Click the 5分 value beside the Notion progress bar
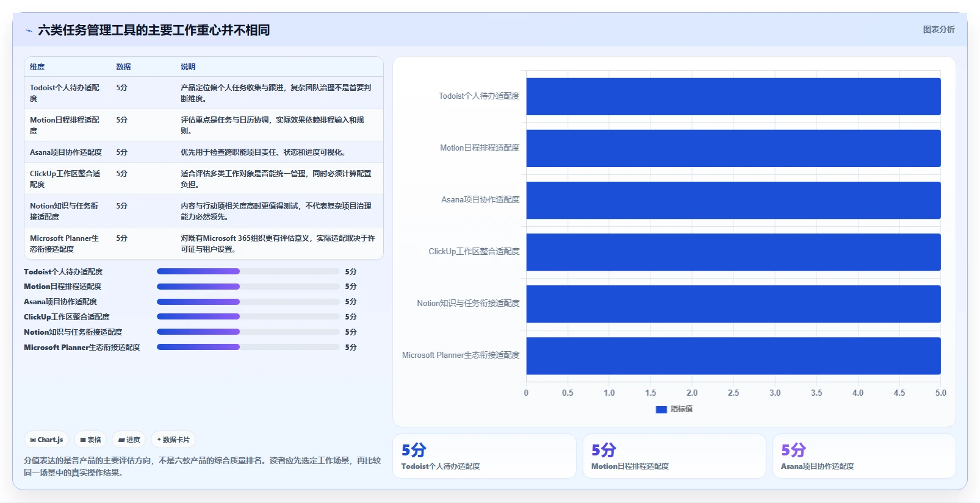This screenshot has height=503, width=980. pyautogui.click(x=351, y=332)
